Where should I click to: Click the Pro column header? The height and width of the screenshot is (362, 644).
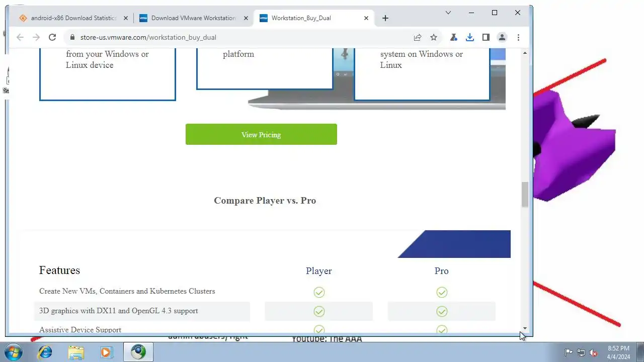442,271
